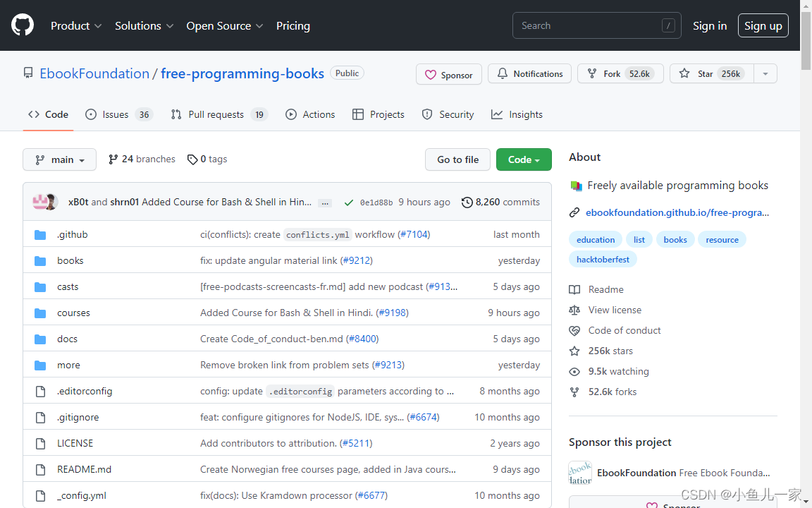Click the education topic tag
The height and width of the screenshot is (508, 812).
[x=596, y=239]
